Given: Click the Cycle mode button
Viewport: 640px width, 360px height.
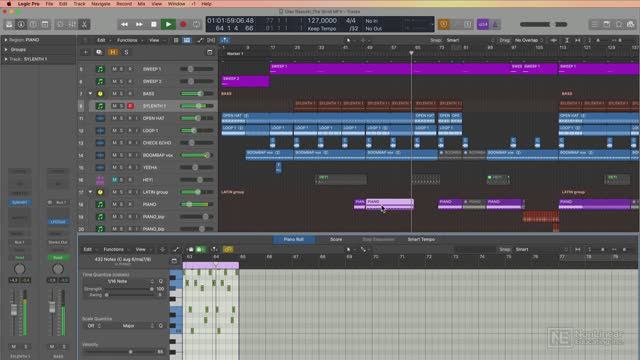Looking at the screenshot, I should pos(196,24).
